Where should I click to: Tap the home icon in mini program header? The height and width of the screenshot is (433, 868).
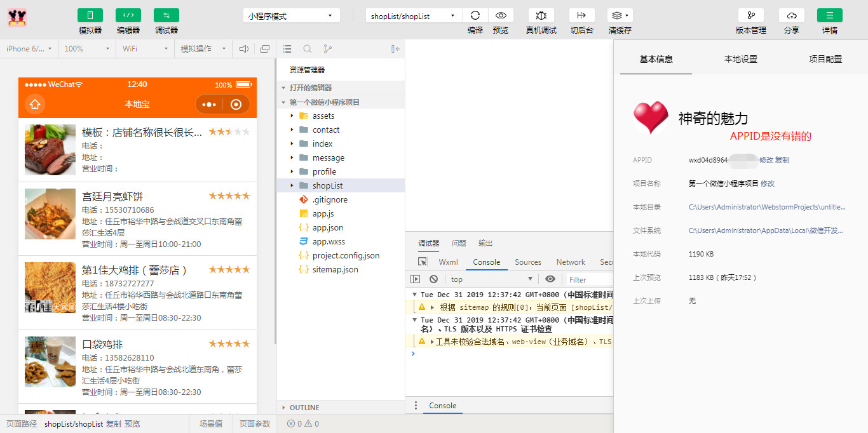pyautogui.click(x=35, y=104)
